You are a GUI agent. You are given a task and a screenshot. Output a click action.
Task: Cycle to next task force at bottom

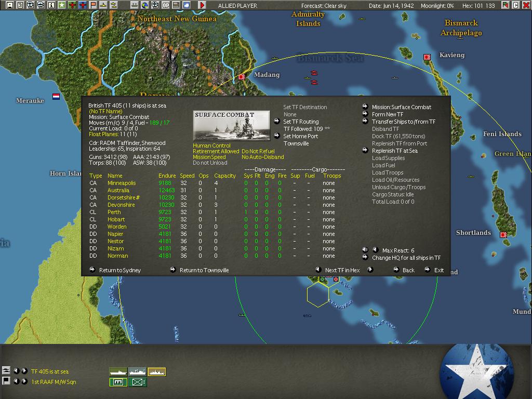tap(24, 371)
